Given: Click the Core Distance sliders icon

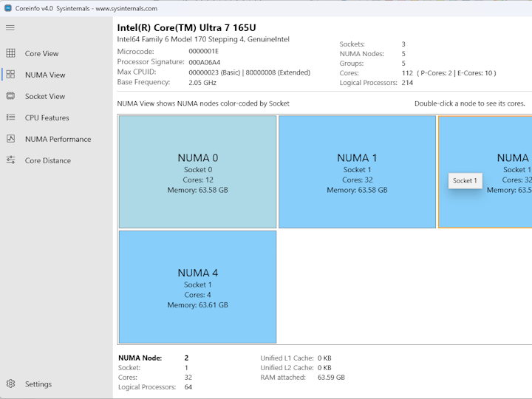Looking at the screenshot, I should click(x=10, y=160).
